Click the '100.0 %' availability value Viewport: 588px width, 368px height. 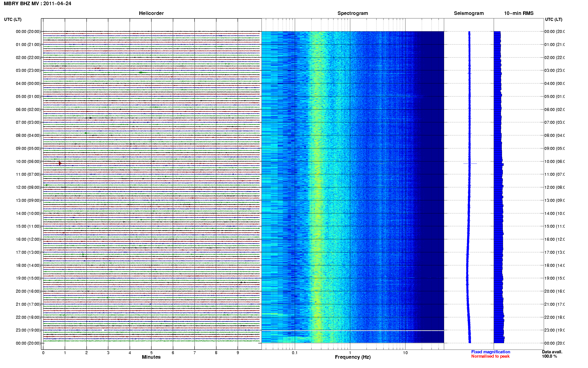549,357
